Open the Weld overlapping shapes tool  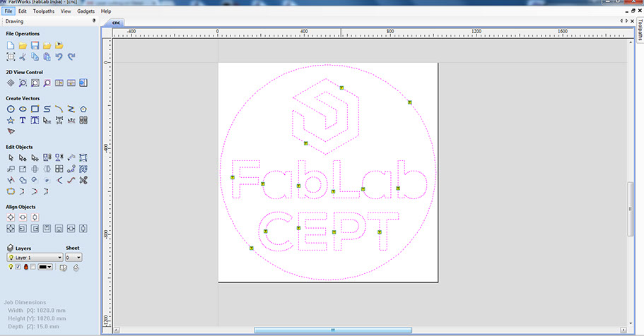pyautogui.click(x=23, y=180)
